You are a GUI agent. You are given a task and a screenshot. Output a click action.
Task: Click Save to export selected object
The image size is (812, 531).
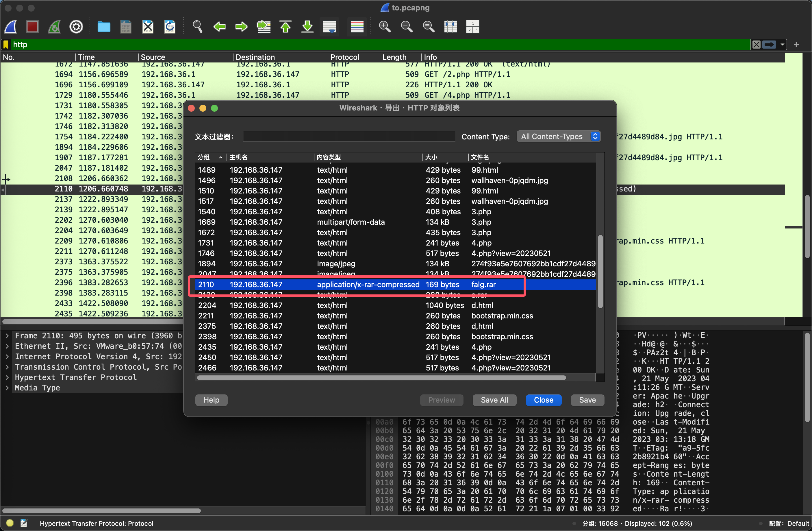(x=587, y=400)
